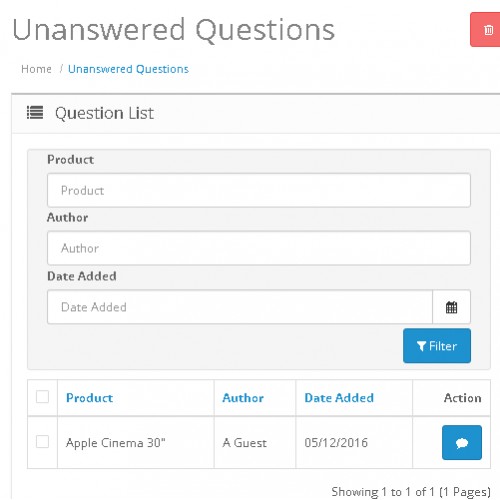Viewport: 500px width, 500px height.
Task: Click the A Guest author cell
Action: pyautogui.click(x=245, y=443)
